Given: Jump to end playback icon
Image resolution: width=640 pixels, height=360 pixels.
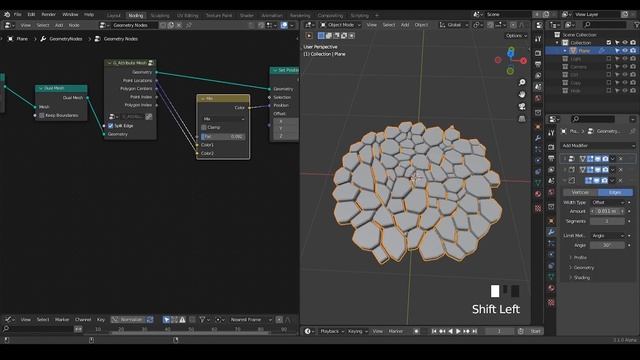Looking at the screenshot, I should 475,331.
